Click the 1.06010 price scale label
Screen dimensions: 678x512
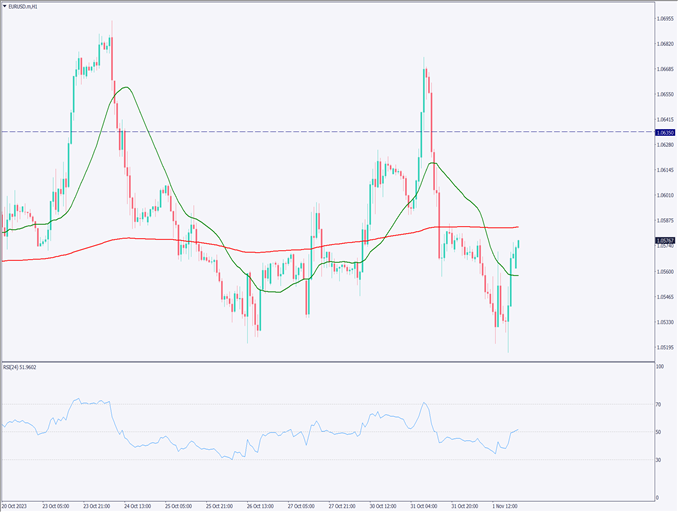click(x=664, y=196)
